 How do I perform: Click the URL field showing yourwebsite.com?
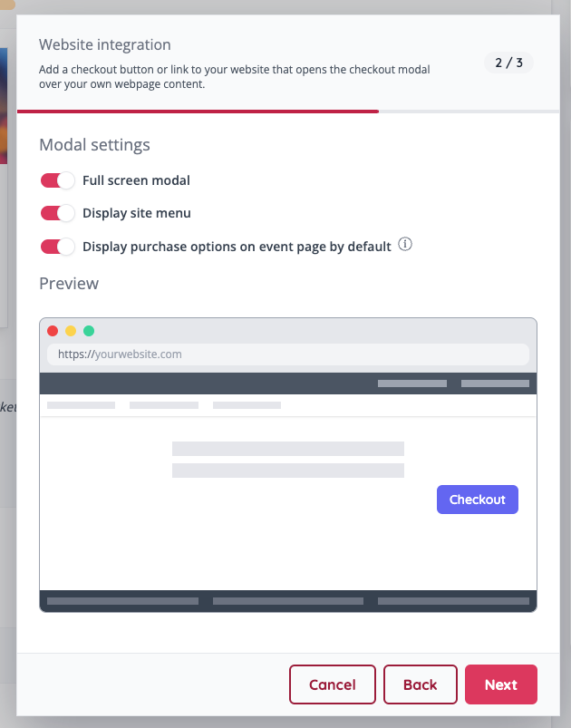(x=287, y=354)
